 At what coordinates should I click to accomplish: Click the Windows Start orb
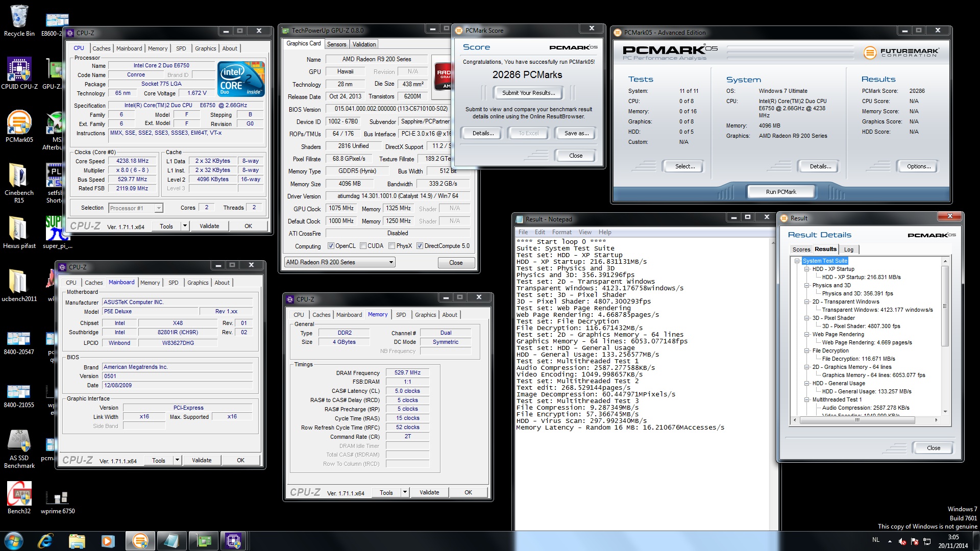pyautogui.click(x=13, y=541)
